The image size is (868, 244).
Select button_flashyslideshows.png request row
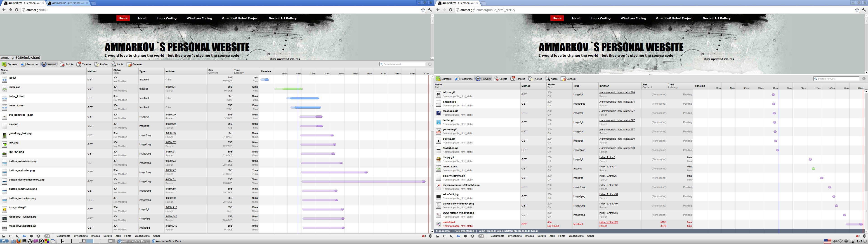(x=216, y=181)
